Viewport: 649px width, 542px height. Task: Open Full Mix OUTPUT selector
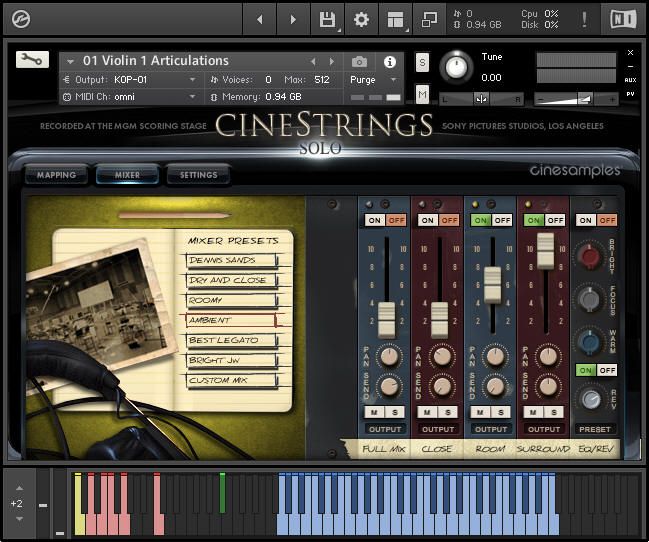tap(385, 429)
